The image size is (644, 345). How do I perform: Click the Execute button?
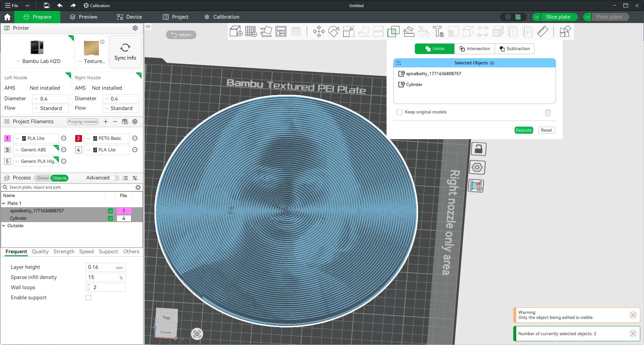[523, 130]
